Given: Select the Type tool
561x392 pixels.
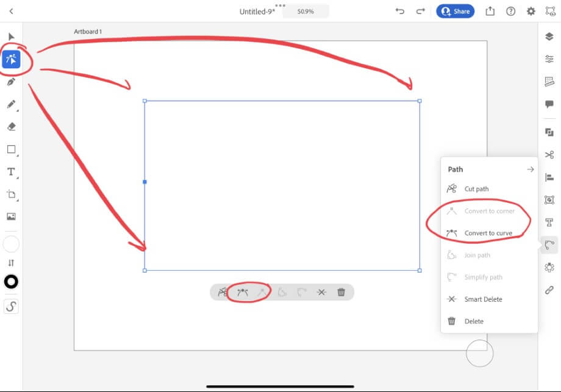Looking at the screenshot, I should pyautogui.click(x=11, y=172).
